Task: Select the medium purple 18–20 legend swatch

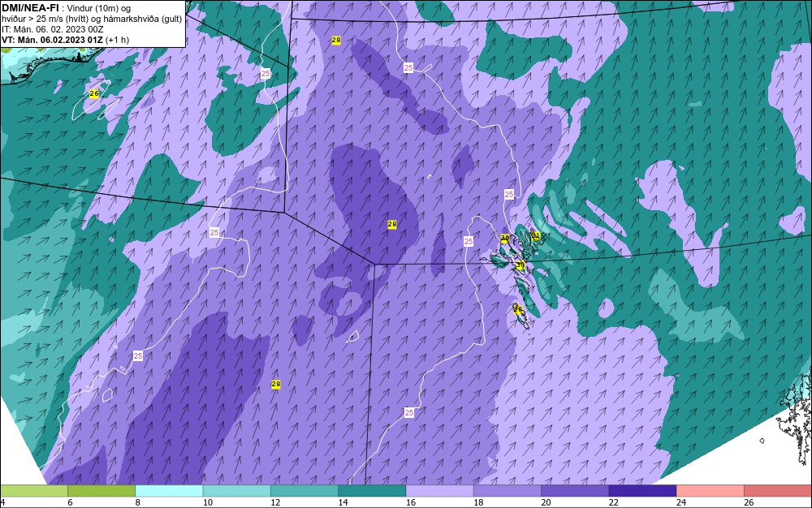Action: click(x=507, y=491)
